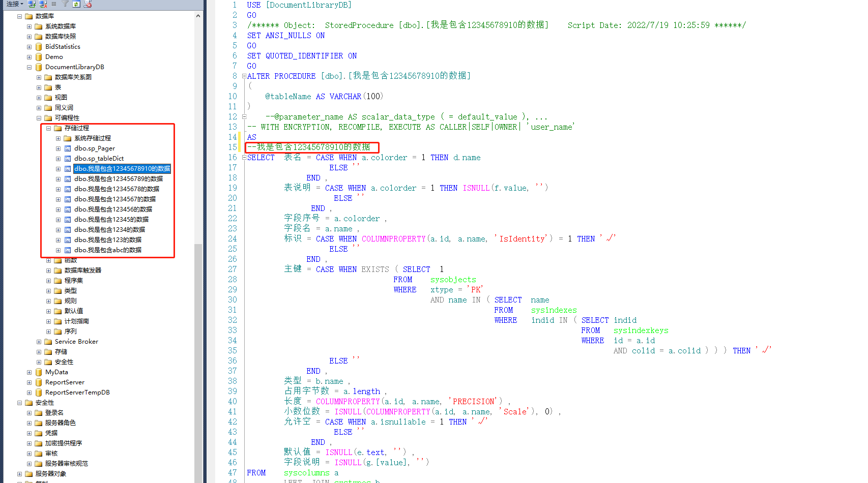Click the disconnect server icon
Image resolution: width=868 pixels, height=483 pixels.
43,4
